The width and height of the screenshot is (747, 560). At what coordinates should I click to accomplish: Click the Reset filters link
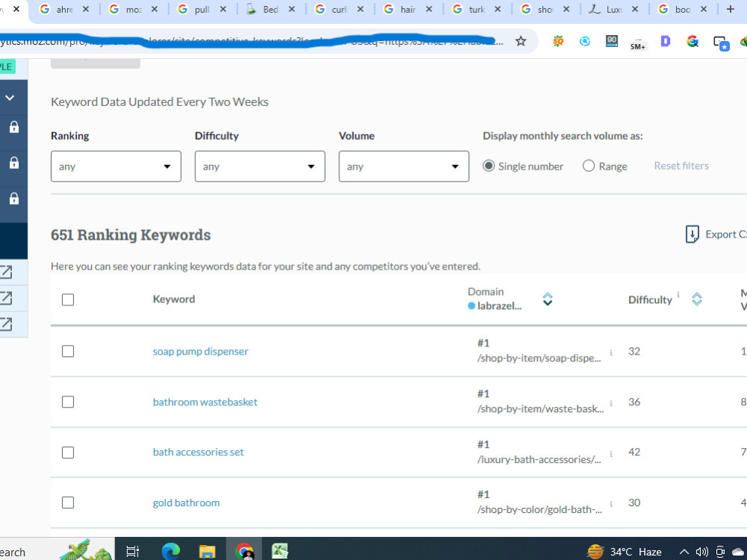coord(681,166)
